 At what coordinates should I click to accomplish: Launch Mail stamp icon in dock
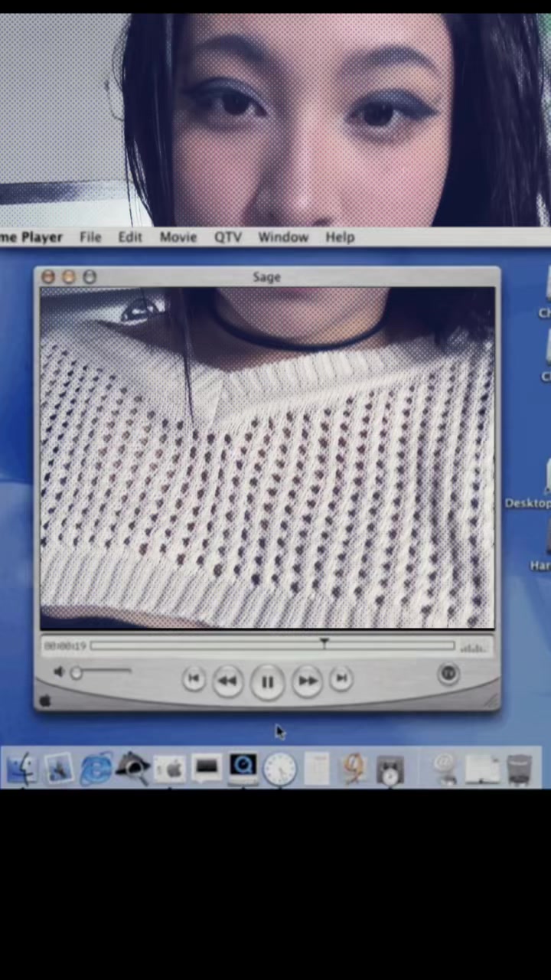pyautogui.click(x=58, y=768)
